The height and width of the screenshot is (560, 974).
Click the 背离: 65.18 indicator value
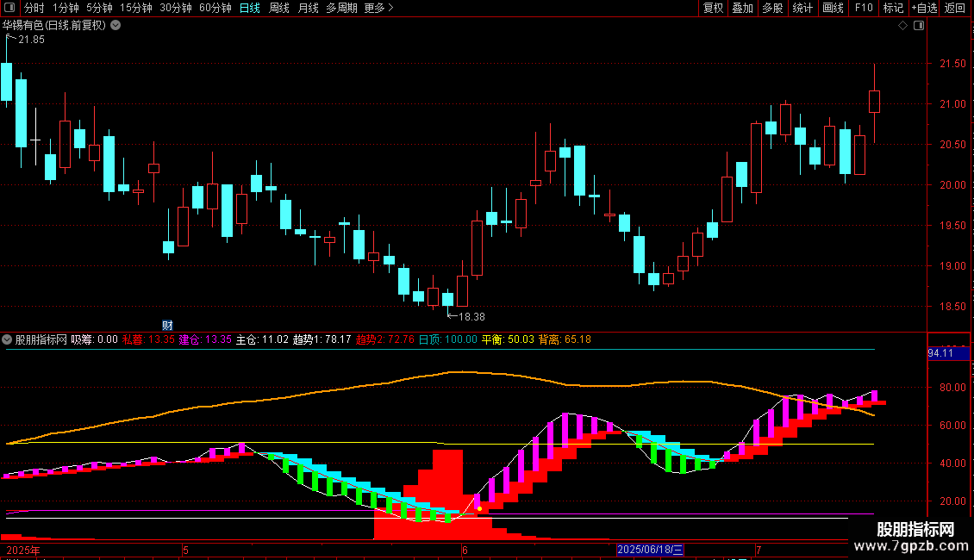[x=565, y=339]
